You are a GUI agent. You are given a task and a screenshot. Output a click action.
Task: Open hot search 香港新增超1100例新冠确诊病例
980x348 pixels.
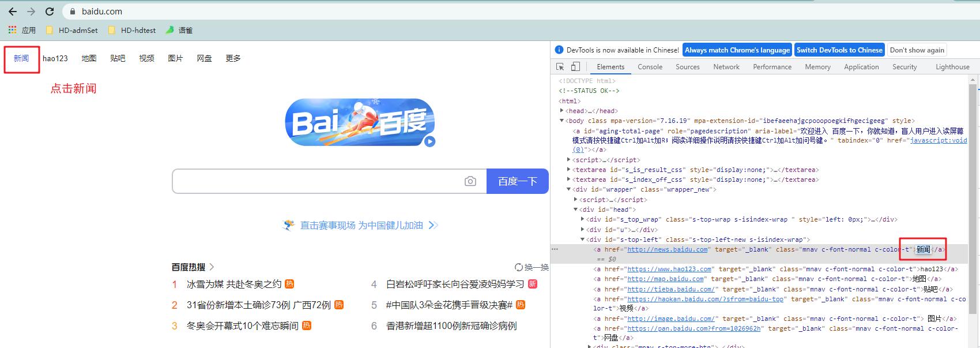(451, 325)
